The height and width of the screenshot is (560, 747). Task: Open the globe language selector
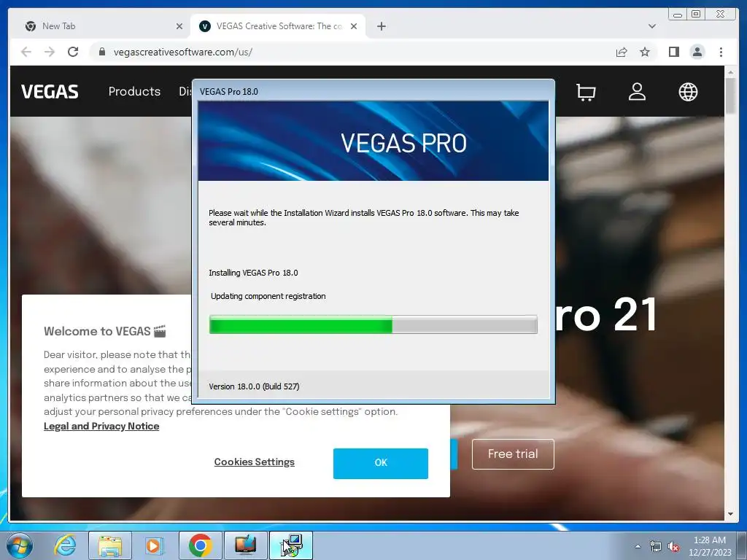click(688, 92)
